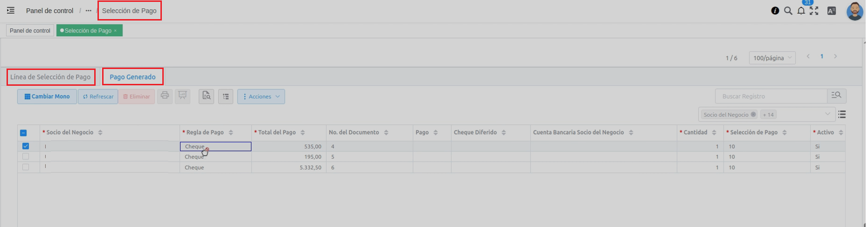Image resolution: width=868 pixels, height=227 pixels.
Task: Click the info icon in header
Action: coord(775,11)
